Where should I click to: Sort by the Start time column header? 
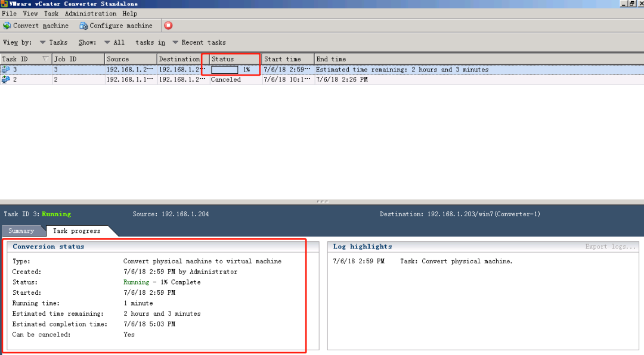tap(288, 59)
